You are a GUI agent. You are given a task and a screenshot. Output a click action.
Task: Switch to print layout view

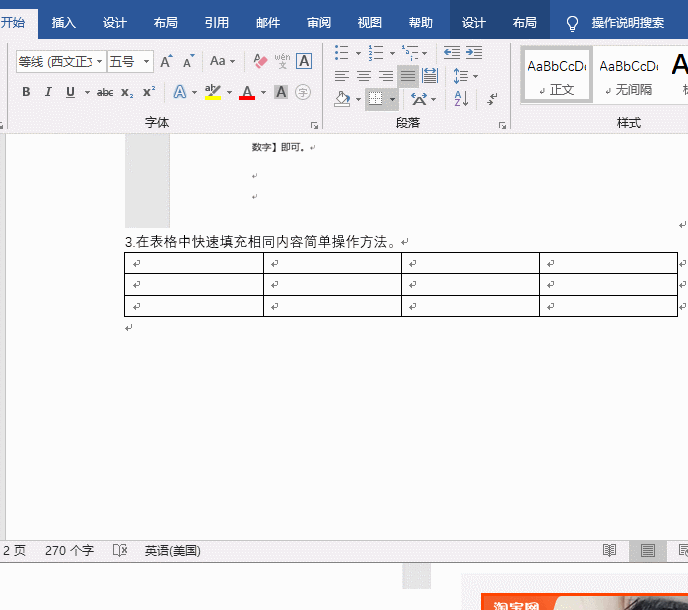(648, 550)
